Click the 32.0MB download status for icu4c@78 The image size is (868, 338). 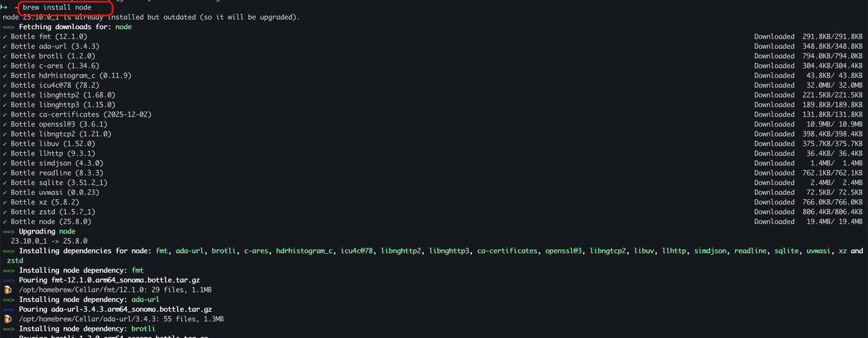[808, 85]
